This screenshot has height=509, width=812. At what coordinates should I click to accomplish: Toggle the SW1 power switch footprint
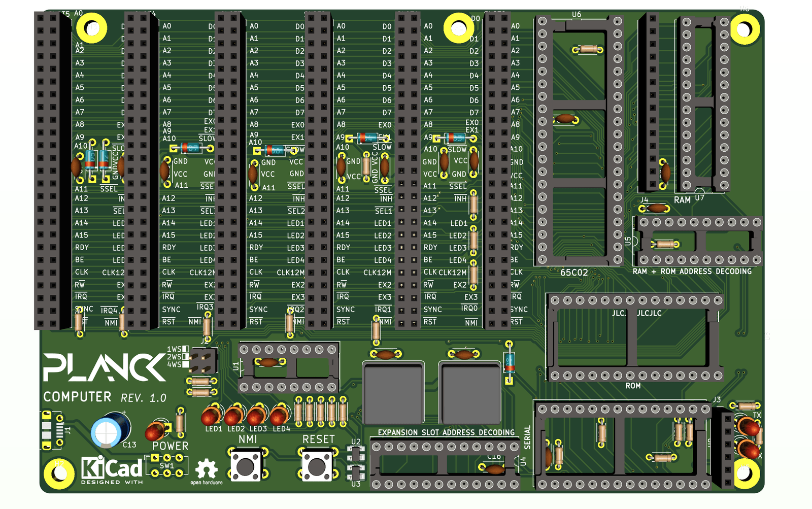pyautogui.click(x=166, y=466)
